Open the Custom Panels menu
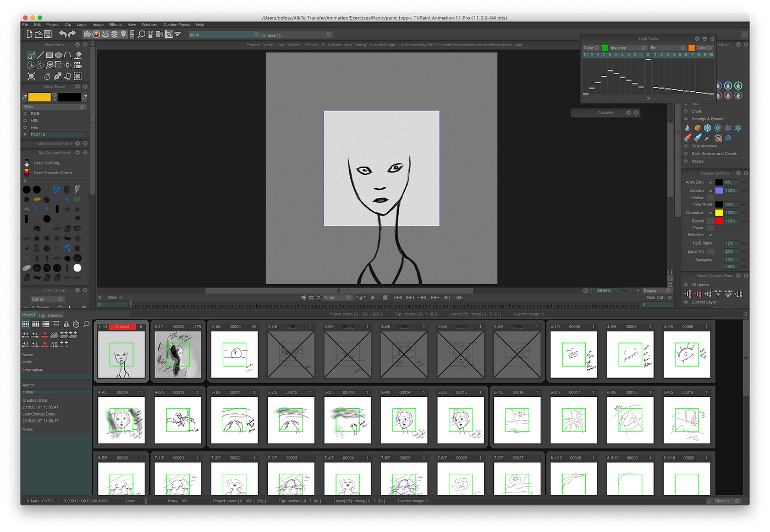The image size is (770, 532). point(177,24)
